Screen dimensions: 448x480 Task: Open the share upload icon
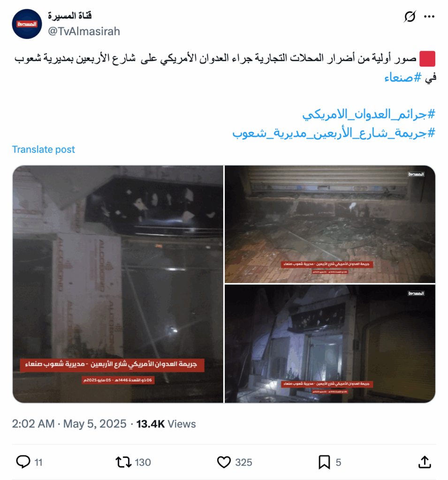425,462
